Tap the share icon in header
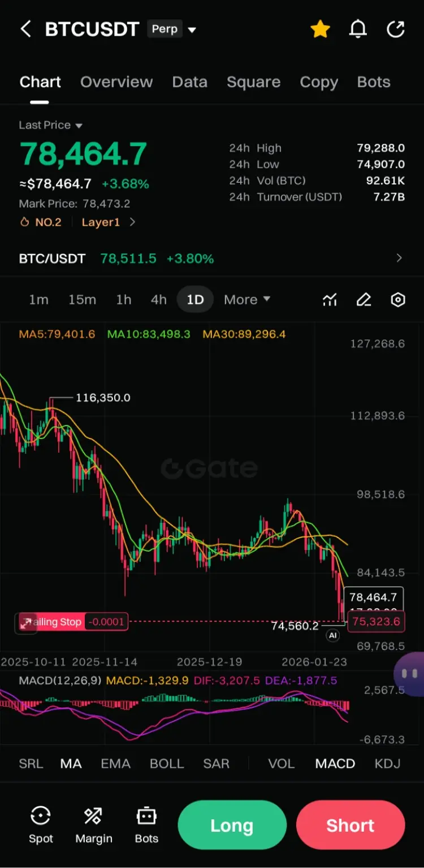 click(x=396, y=29)
